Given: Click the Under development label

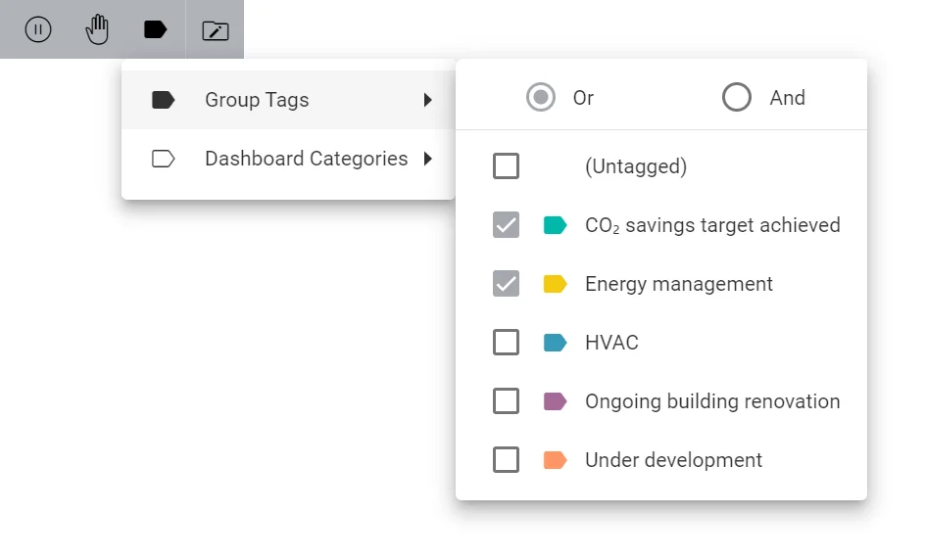Looking at the screenshot, I should (674, 460).
